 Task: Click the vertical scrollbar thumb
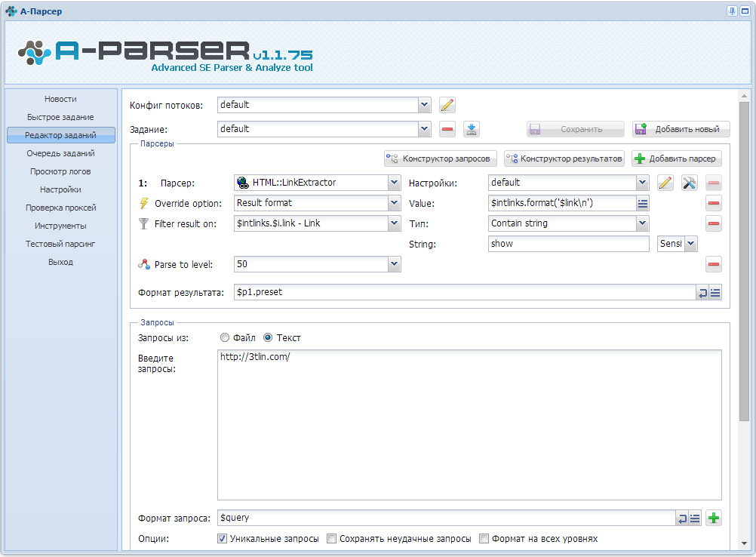[x=744, y=260]
